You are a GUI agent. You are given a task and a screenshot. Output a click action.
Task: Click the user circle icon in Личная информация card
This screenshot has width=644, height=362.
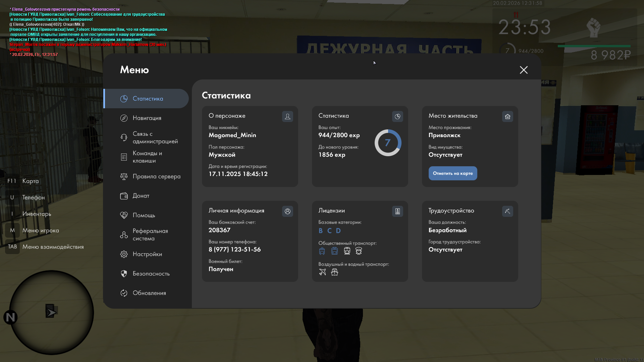287,211
